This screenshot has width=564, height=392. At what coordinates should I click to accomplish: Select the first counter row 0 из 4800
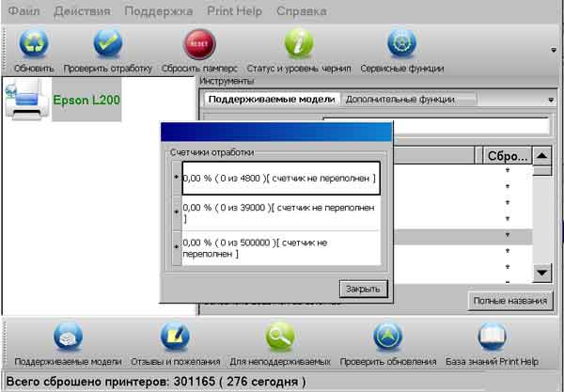coord(280,177)
